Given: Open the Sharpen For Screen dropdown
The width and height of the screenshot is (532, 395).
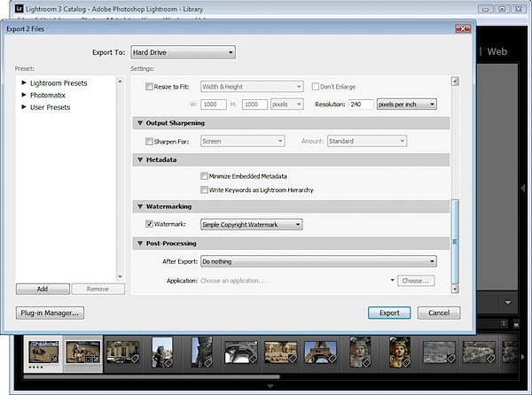Looking at the screenshot, I should tap(242, 141).
